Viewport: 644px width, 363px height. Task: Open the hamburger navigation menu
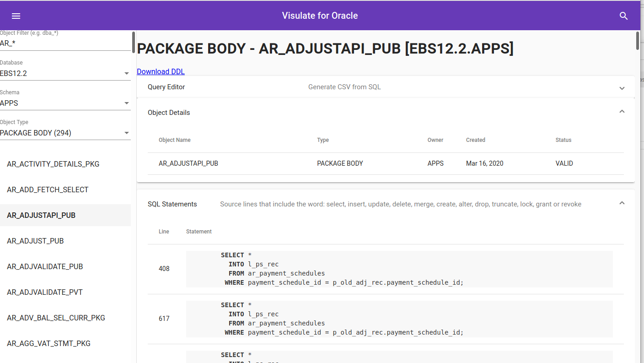click(x=16, y=16)
